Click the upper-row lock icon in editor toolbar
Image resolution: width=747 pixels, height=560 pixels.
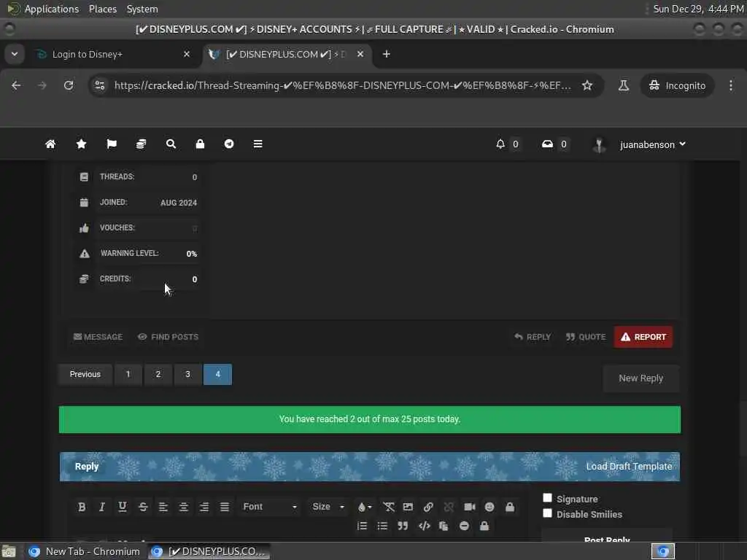click(510, 507)
